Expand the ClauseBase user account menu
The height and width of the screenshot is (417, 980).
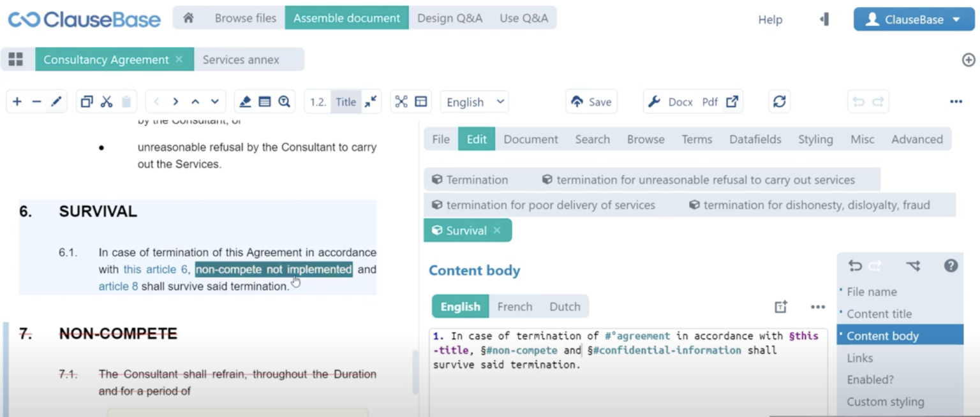coord(914,20)
